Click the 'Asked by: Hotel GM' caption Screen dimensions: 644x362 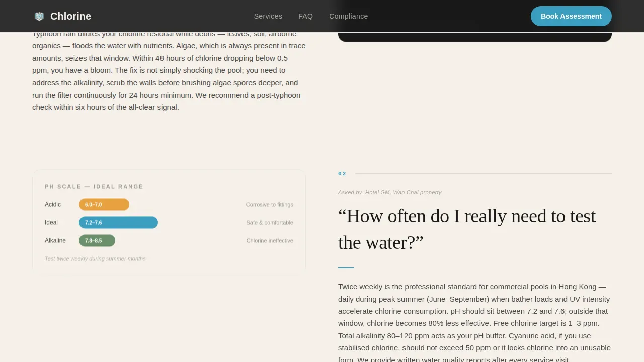click(x=389, y=192)
